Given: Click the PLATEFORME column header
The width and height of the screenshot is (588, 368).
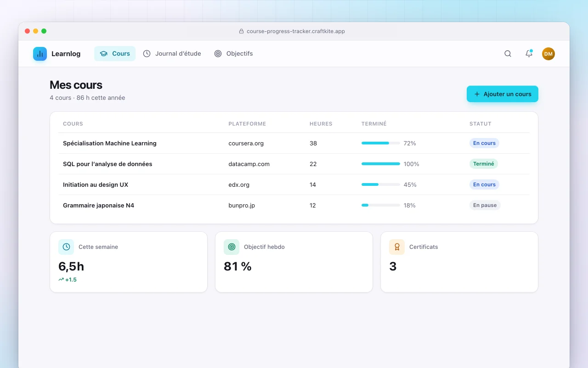Looking at the screenshot, I should [247, 124].
